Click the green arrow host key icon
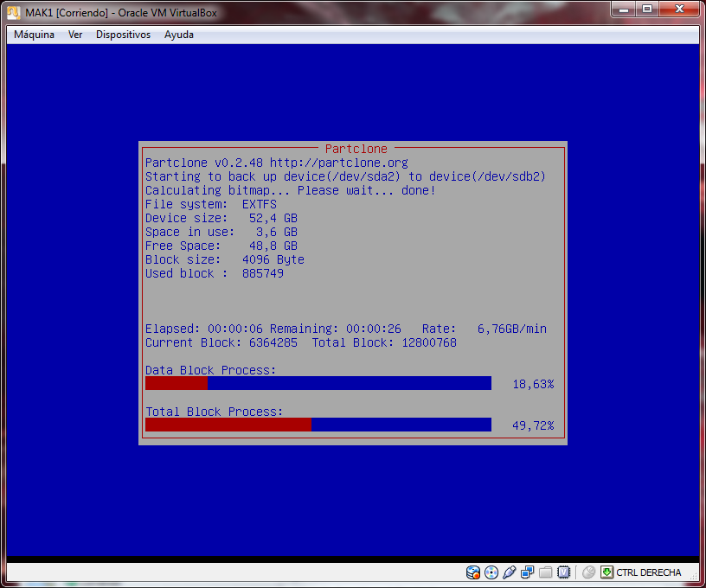The image size is (706, 588). (x=607, y=572)
